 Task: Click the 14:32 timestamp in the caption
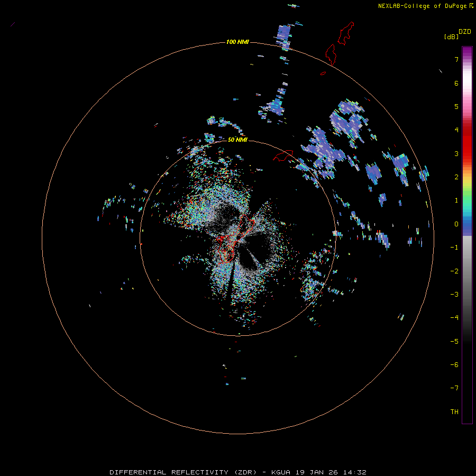click(354, 472)
